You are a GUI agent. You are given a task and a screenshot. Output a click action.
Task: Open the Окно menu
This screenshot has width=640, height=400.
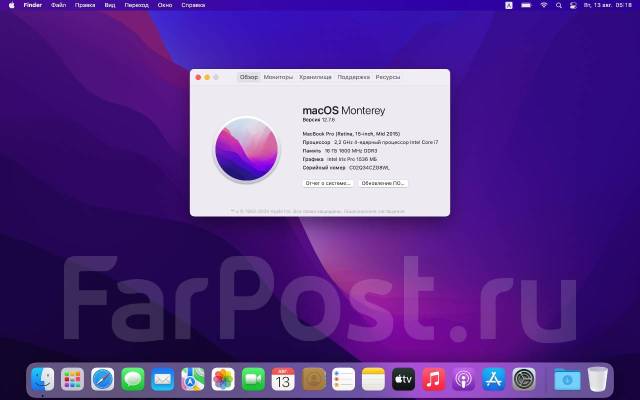tap(165, 5)
